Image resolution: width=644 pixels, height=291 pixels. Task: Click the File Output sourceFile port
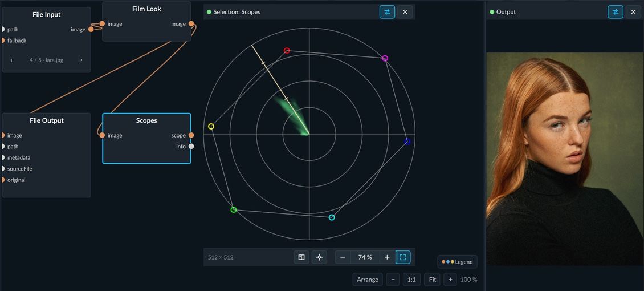pyautogui.click(x=2, y=168)
